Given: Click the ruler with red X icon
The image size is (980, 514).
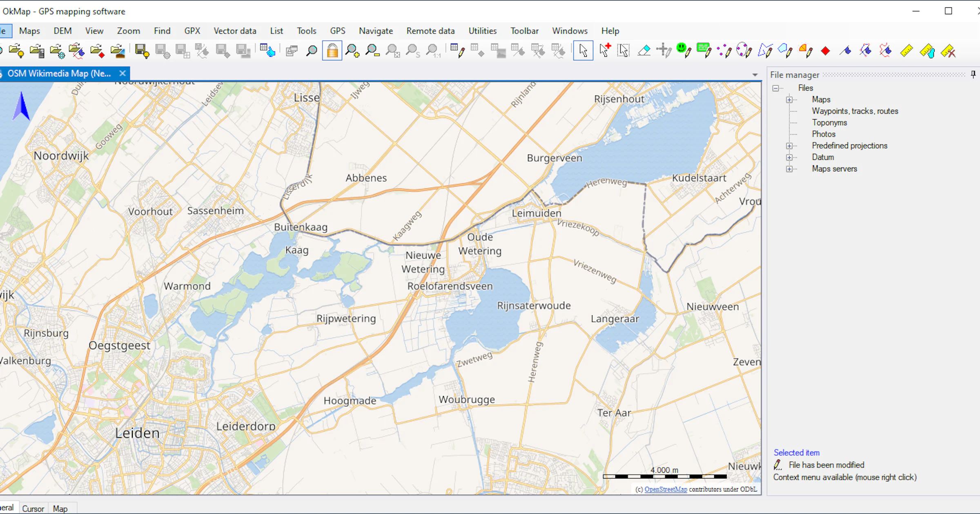Looking at the screenshot, I should tap(948, 51).
